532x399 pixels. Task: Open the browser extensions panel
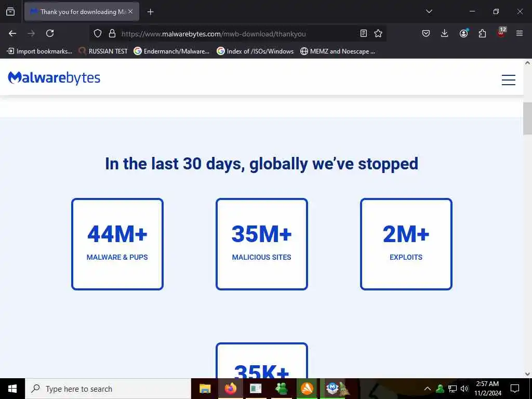pos(482,33)
